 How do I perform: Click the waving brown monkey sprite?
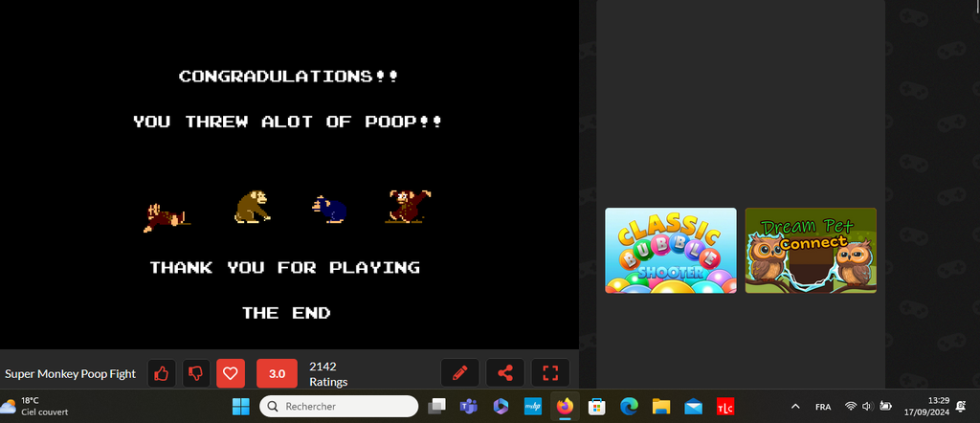click(410, 206)
